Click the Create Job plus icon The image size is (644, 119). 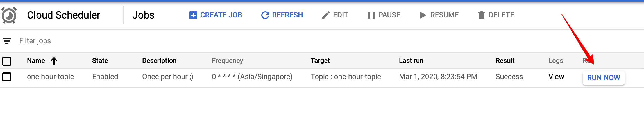point(193,15)
